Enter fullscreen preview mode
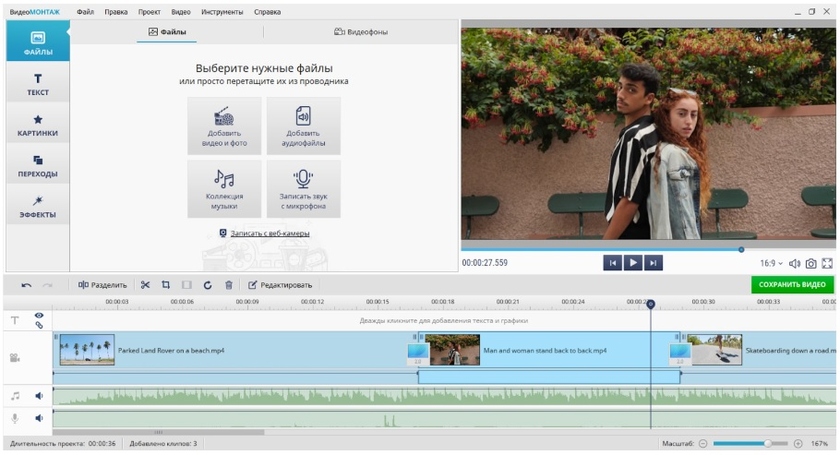This screenshot has width=840, height=455. click(827, 264)
